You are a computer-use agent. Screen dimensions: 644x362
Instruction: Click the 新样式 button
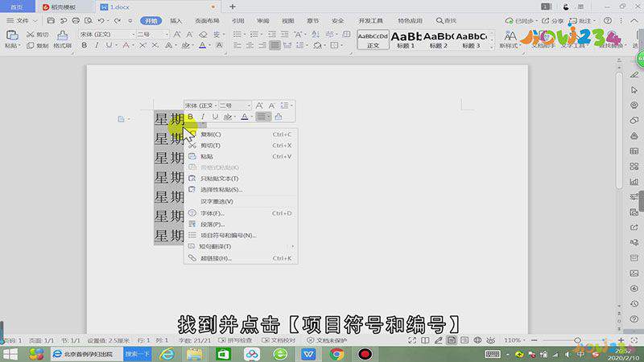tap(510, 39)
